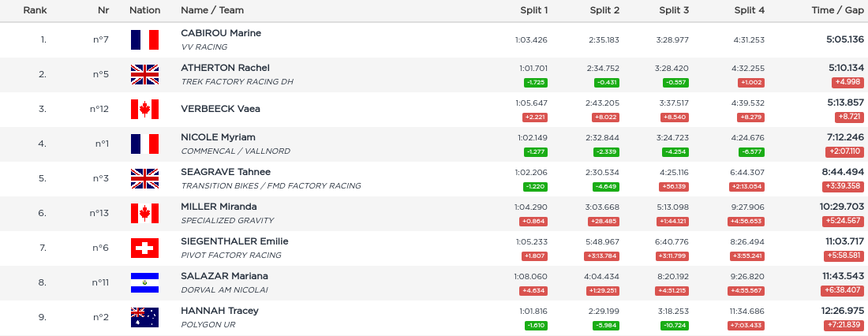Click the green -10.724 split badge
This screenshot has width=868, height=336.
pyautogui.click(x=673, y=325)
